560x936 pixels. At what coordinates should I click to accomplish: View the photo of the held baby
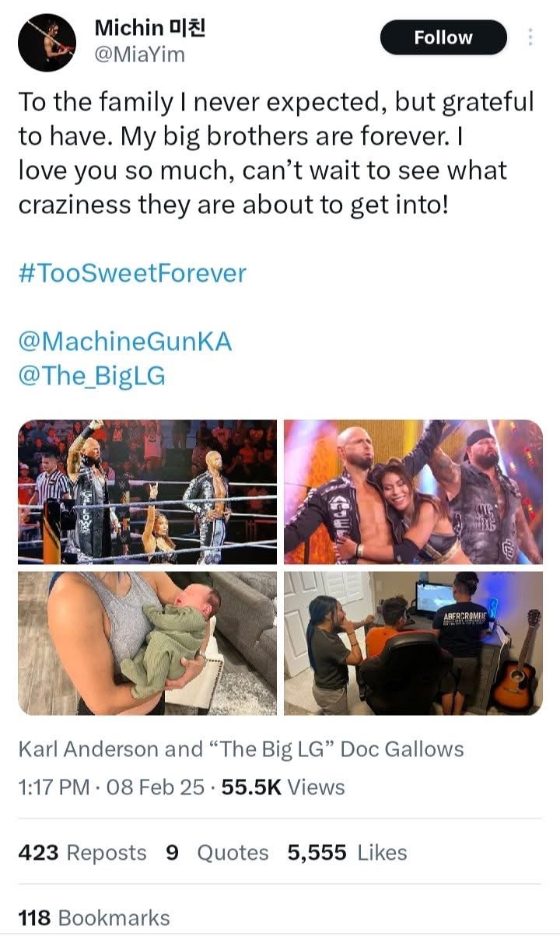pyautogui.click(x=147, y=643)
